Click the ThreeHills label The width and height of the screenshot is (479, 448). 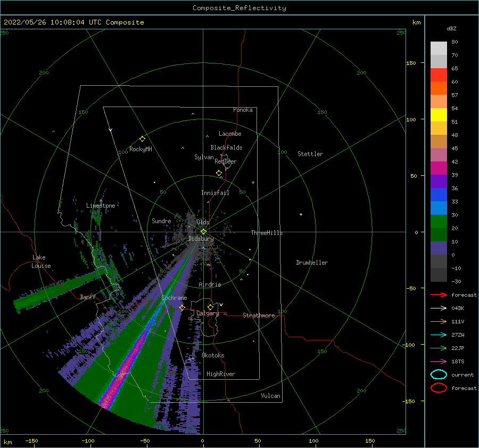tap(267, 233)
